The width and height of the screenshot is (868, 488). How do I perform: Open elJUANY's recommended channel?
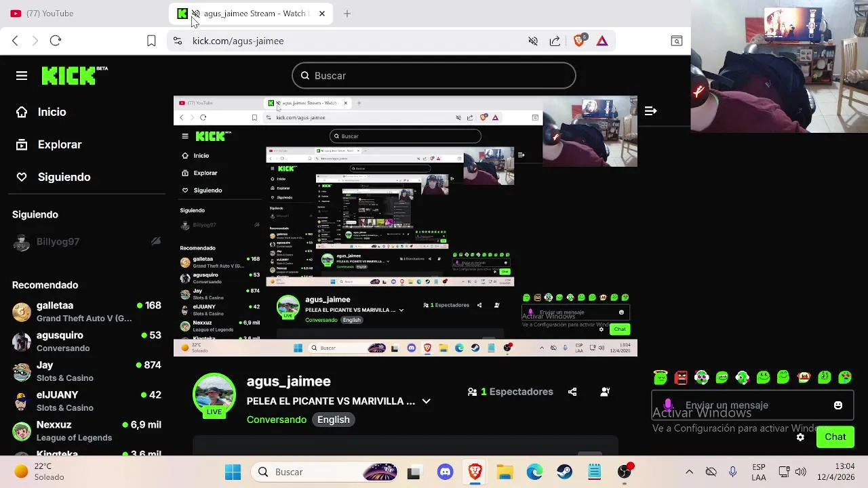click(x=87, y=401)
